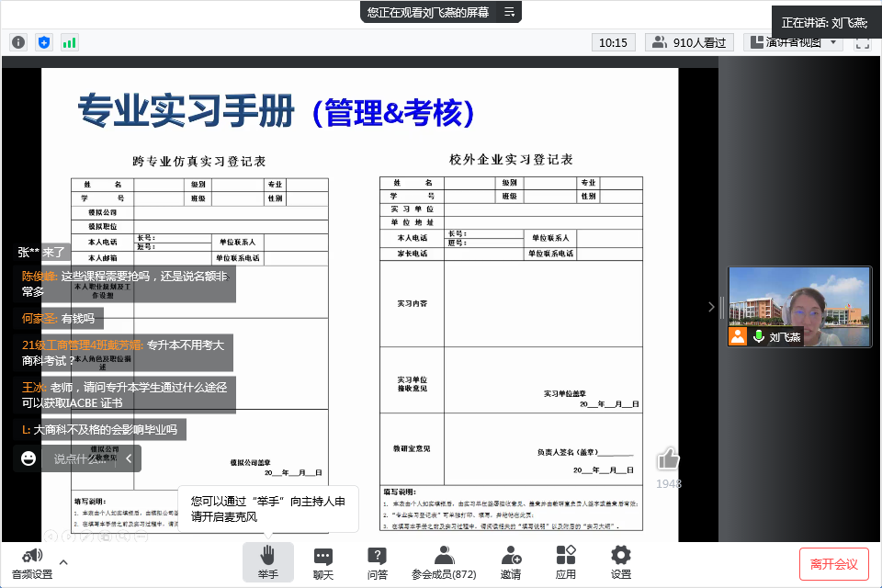The height and width of the screenshot is (588, 882).
Task: Click the 邀请 invite icon
Action: point(511,561)
